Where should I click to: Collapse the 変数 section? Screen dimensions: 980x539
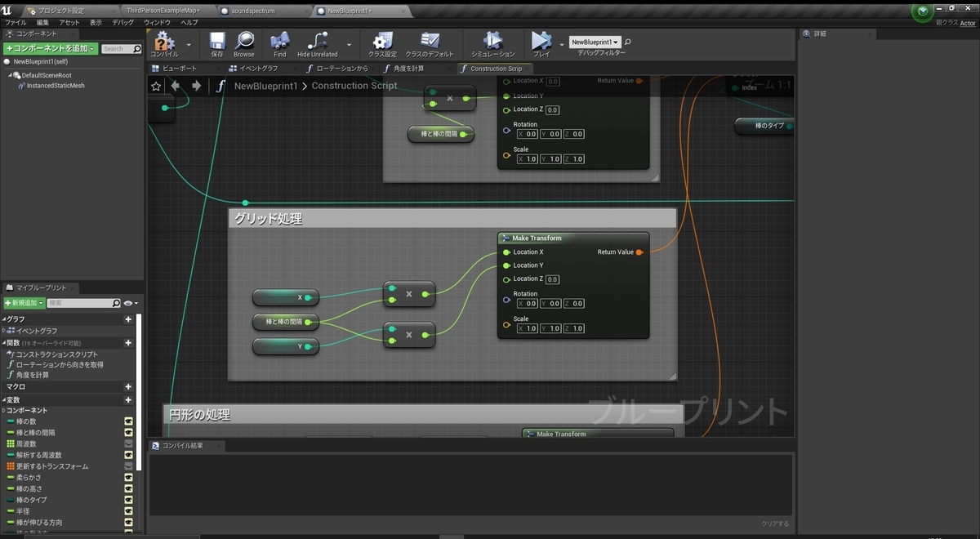tap(3, 400)
